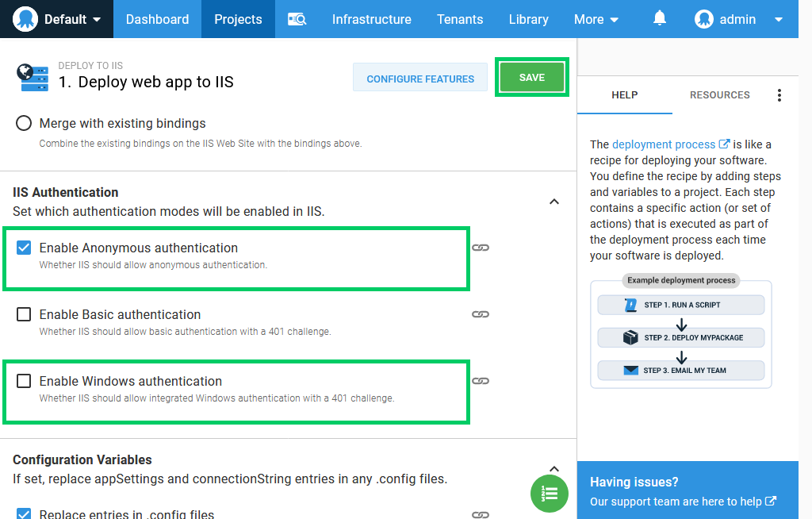Click the notifications bell icon
Screen dimensions: 812x519
tap(659, 19)
